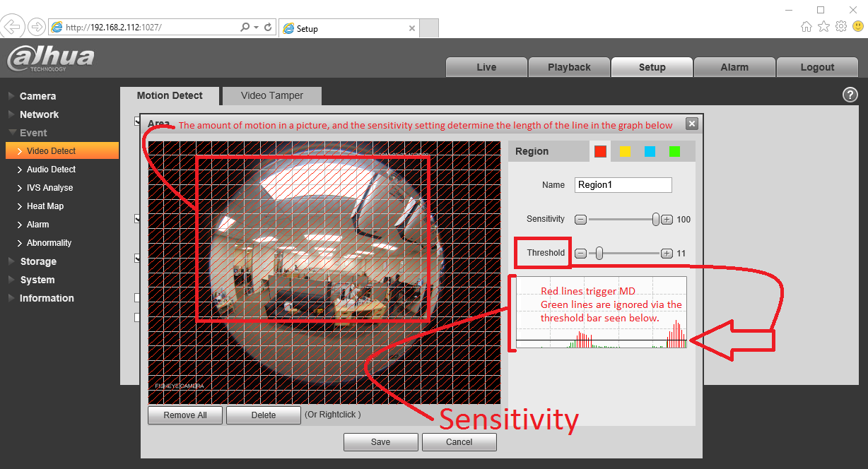Click the Delete region button
Image resolution: width=868 pixels, height=469 pixels.
264,415
